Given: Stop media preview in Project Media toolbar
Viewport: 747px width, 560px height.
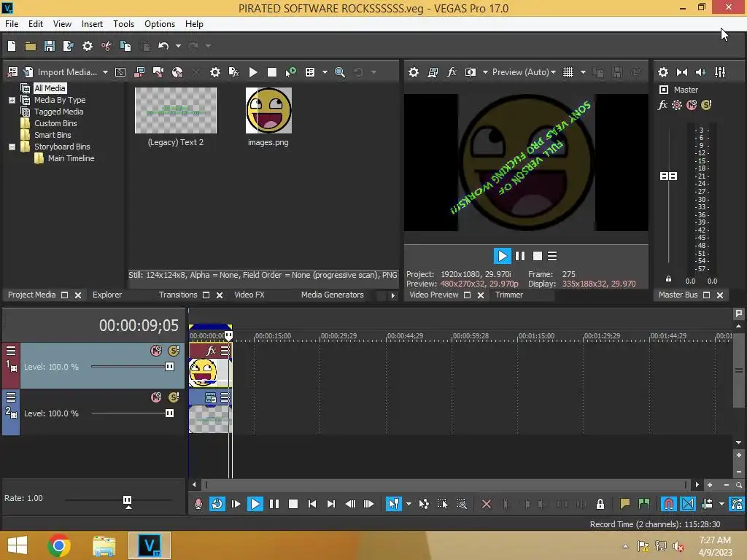Looking at the screenshot, I should [272, 72].
